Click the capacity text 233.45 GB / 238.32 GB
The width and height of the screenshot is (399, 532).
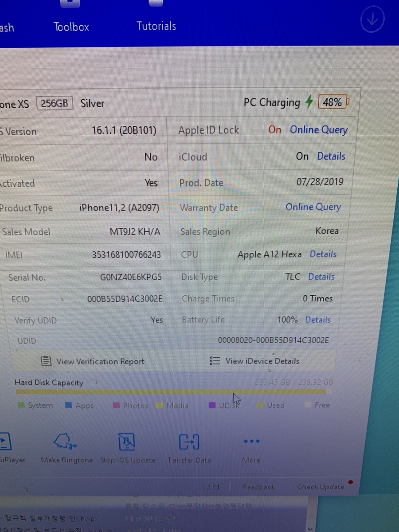pyautogui.click(x=293, y=382)
